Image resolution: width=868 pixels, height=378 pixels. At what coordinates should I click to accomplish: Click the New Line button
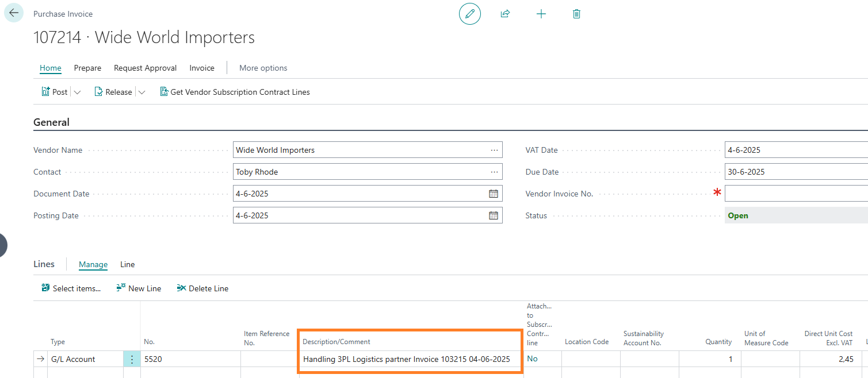pos(139,288)
